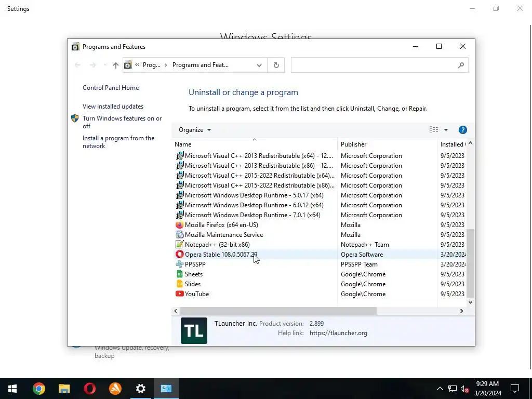Open the Organize dropdown menu
This screenshot has height=399, width=532.
coord(195,130)
